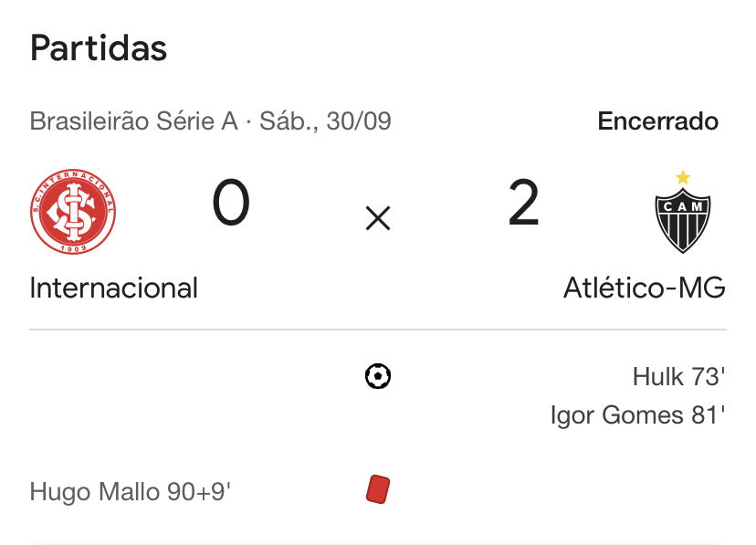Screen dimensions: 756x545
Task: Select Igor Gomes 81' goal entry
Action: [x=638, y=414]
